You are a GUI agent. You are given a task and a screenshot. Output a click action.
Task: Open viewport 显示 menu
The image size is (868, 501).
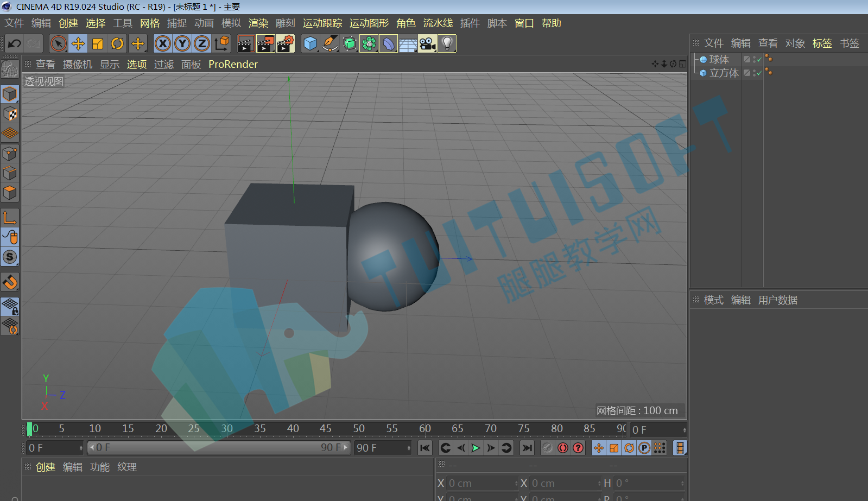click(110, 64)
